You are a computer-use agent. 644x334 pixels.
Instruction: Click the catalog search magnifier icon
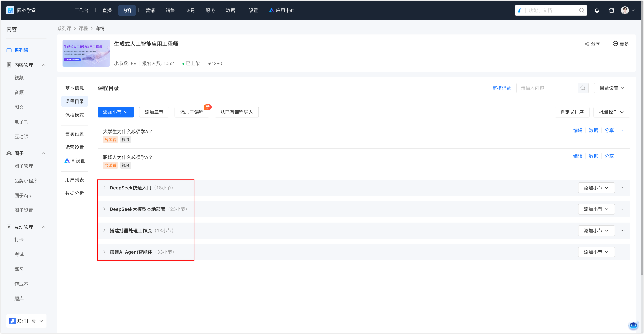583,88
